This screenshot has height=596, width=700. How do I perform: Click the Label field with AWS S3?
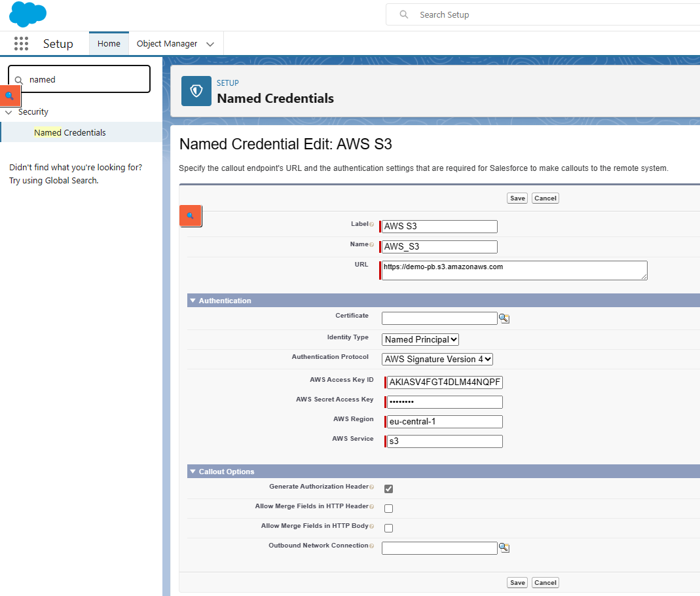point(439,227)
